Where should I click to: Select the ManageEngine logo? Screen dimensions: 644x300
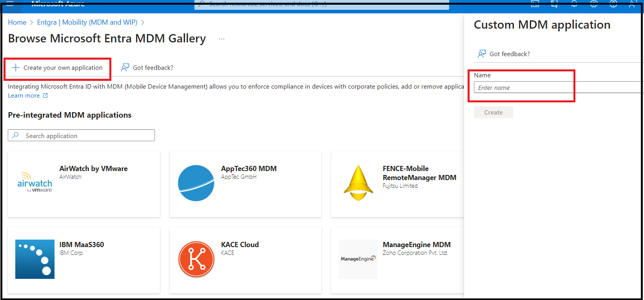(358, 259)
